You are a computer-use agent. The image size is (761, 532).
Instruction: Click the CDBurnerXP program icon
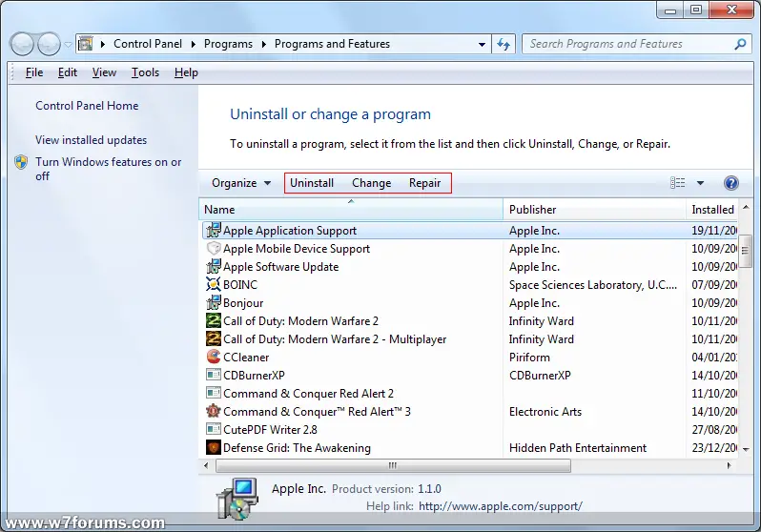[214, 375]
